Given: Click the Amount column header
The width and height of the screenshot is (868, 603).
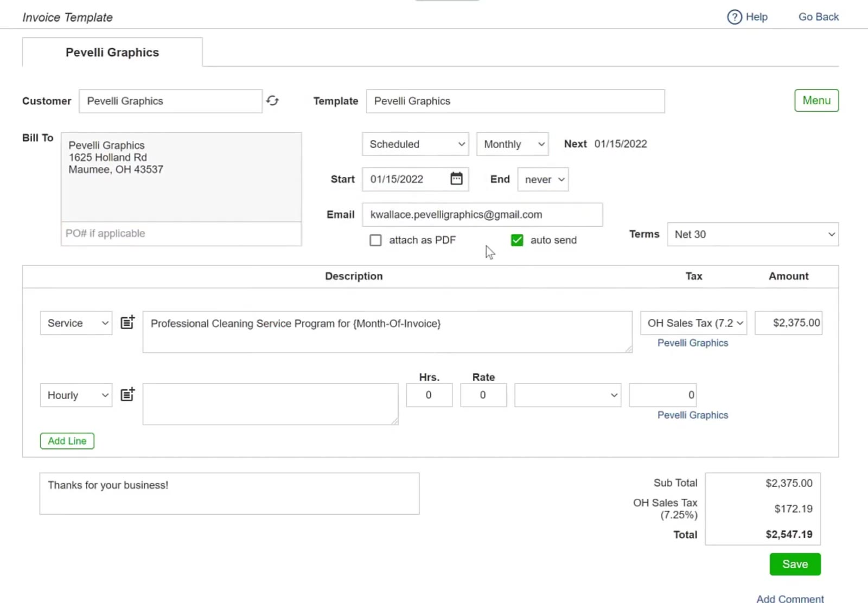Looking at the screenshot, I should [x=788, y=276].
